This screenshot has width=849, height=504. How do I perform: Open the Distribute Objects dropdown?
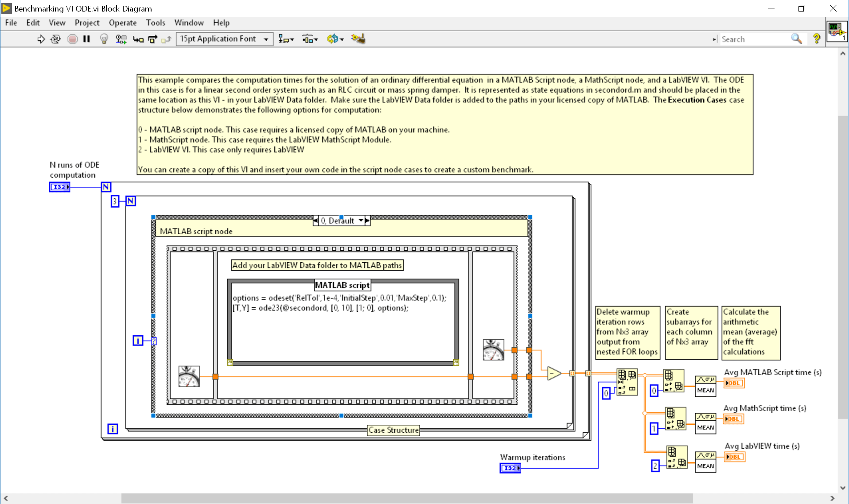[x=310, y=39]
